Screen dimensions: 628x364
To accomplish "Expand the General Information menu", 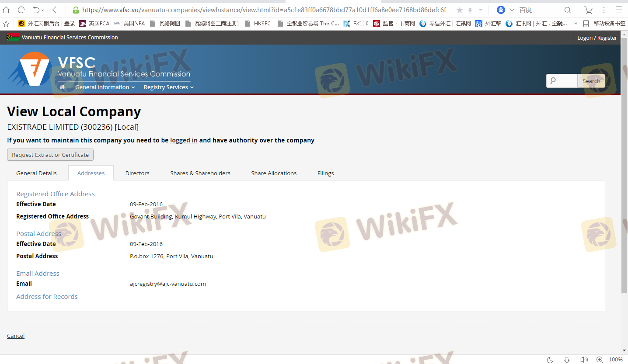I will point(105,87).
